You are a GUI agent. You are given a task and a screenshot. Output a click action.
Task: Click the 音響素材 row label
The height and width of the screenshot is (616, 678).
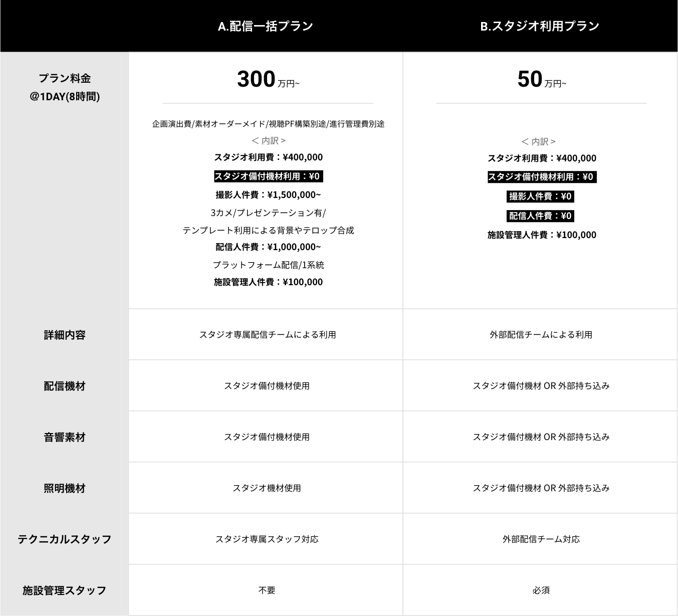[65, 437]
